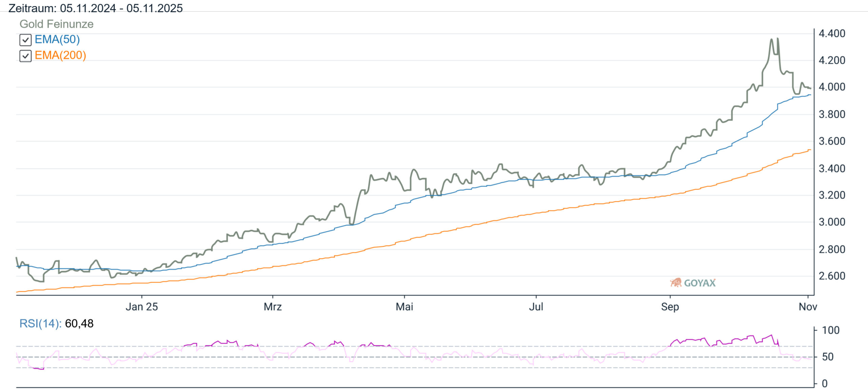Click the RSI(14) indicator label
The image size is (868, 391).
point(40,323)
